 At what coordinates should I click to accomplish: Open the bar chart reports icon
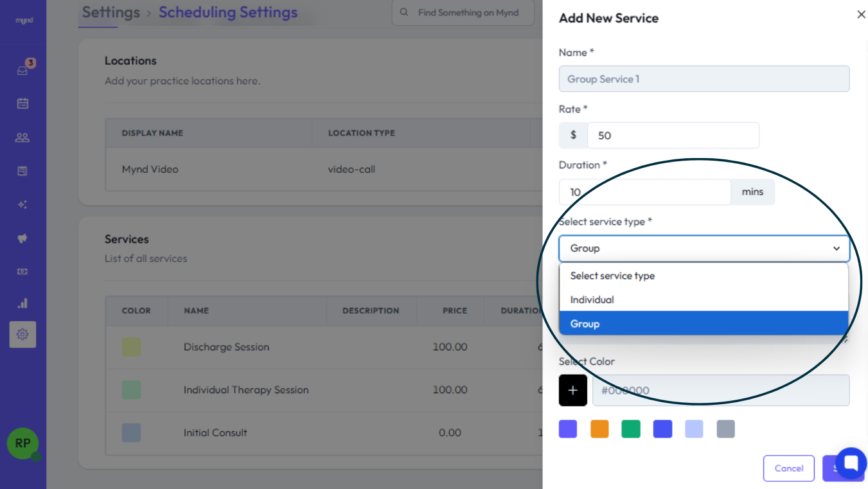pyautogui.click(x=22, y=303)
